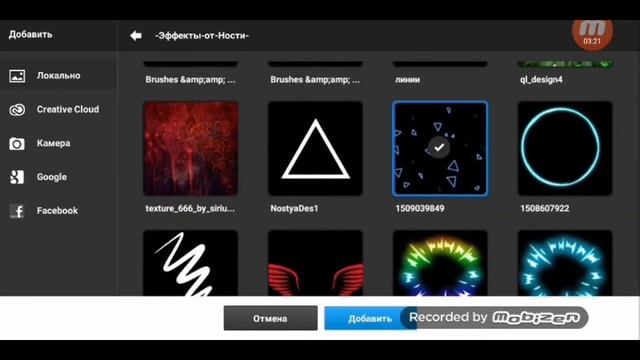Click the texture_666_by_siriu... file name

190,209
